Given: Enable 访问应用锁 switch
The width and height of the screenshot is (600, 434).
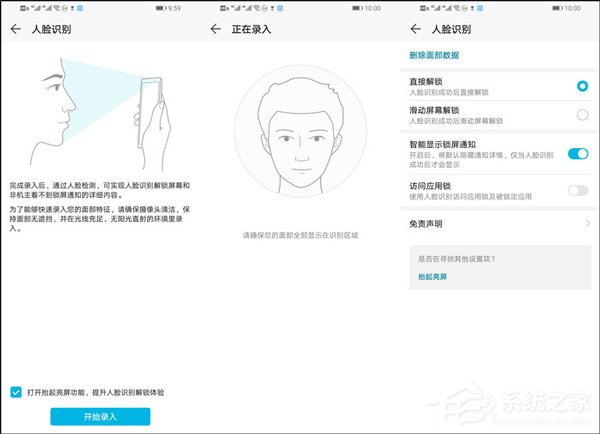Looking at the screenshot, I should (578, 190).
